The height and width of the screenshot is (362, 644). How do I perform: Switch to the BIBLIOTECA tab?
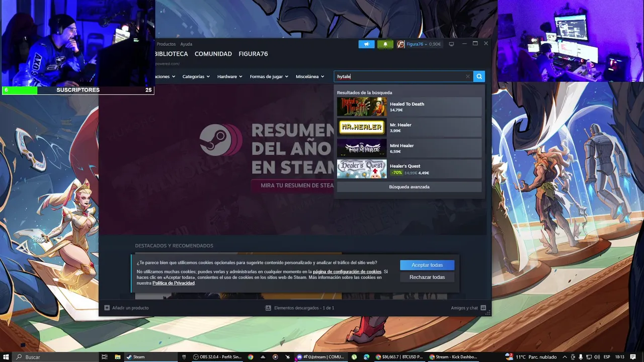pos(172,54)
